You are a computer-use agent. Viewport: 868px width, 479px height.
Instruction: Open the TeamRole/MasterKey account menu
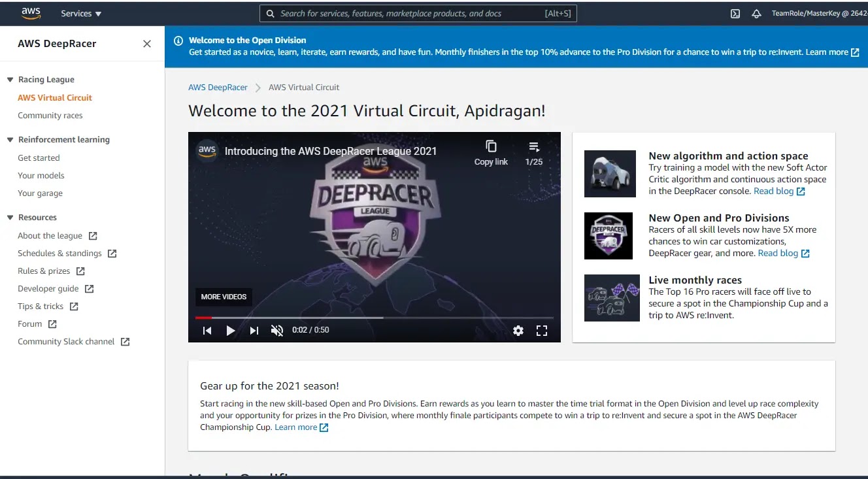click(819, 13)
